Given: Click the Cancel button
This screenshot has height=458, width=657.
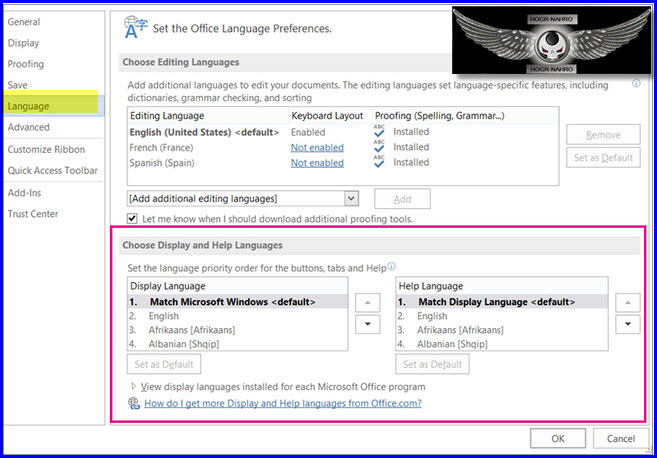Looking at the screenshot, I should [x=620, y=438].
